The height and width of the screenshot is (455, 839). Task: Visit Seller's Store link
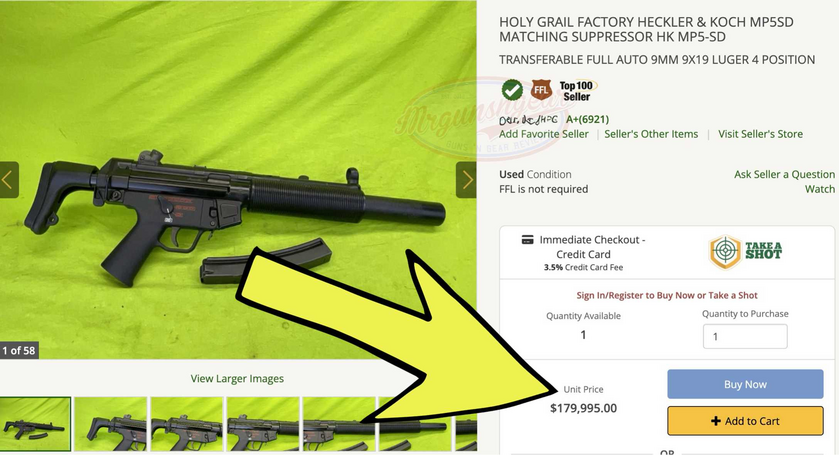(x=760, y=134)
